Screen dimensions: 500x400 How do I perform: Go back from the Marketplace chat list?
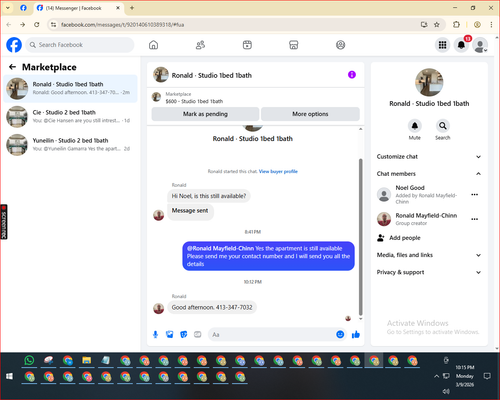pyautogui.click(x=12, y=67)
